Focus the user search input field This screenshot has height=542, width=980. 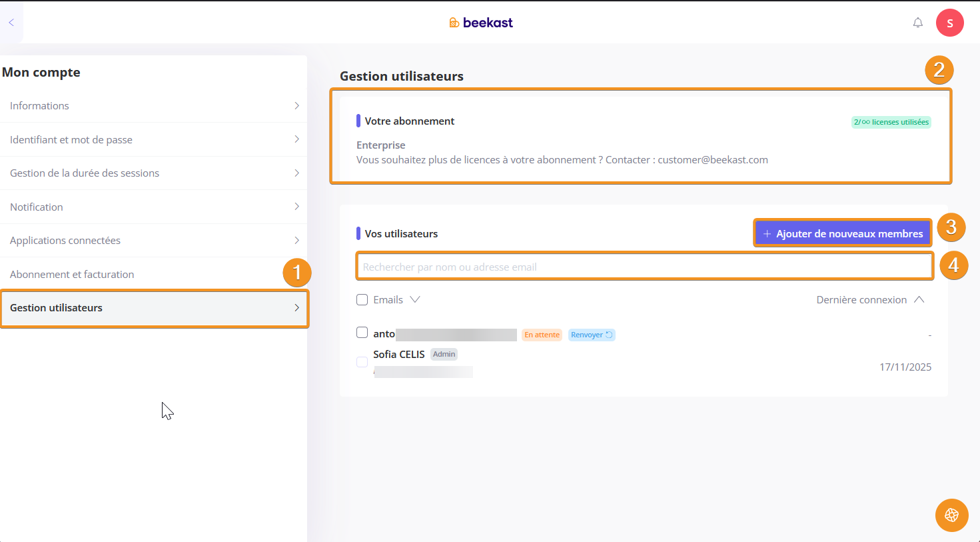coord(644,267)
